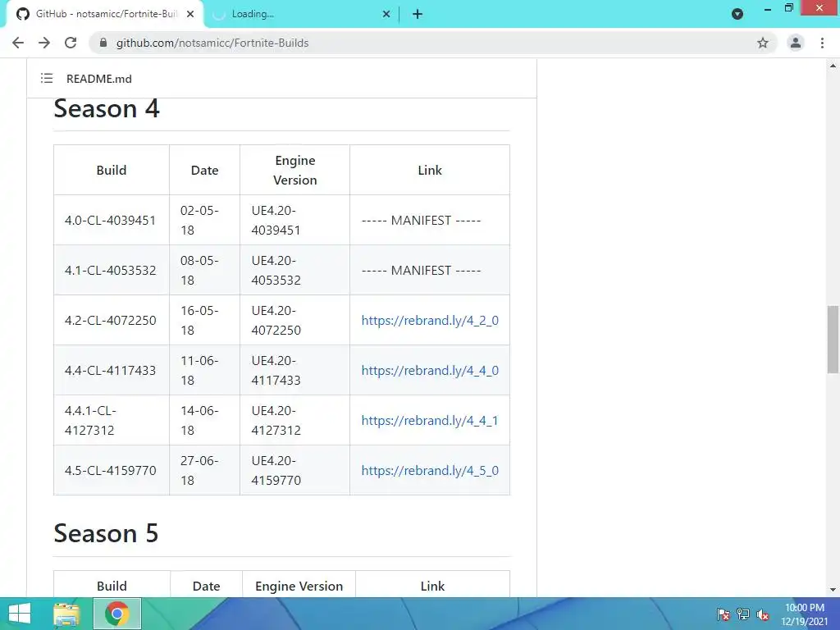The width and height of the screenshot is (840, 630).
Task: Open the rebrand.ly/4_4_1 link
Action: (x=430, y=421)
